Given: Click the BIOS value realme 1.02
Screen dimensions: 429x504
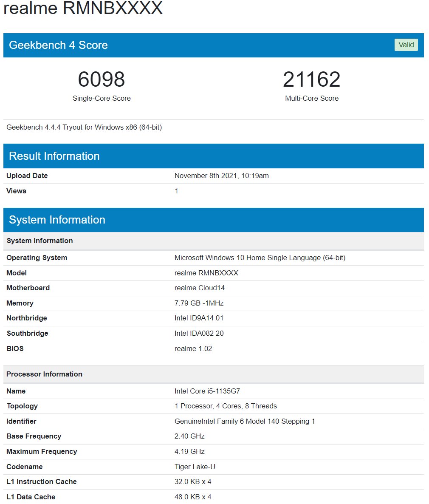Looking at the screenshot, I should coord(193,349).
